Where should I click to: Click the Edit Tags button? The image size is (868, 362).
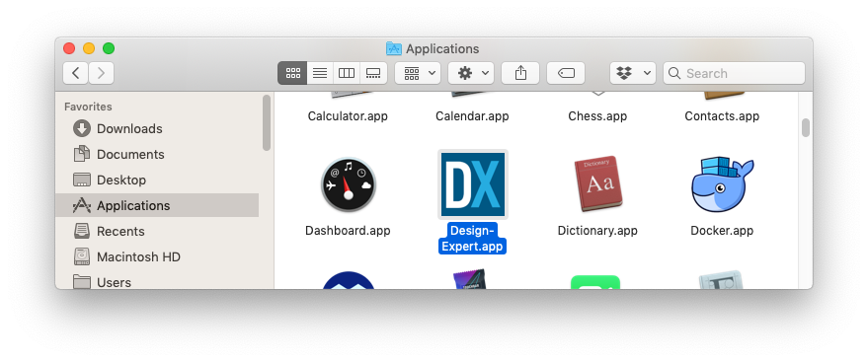[566, 73]
